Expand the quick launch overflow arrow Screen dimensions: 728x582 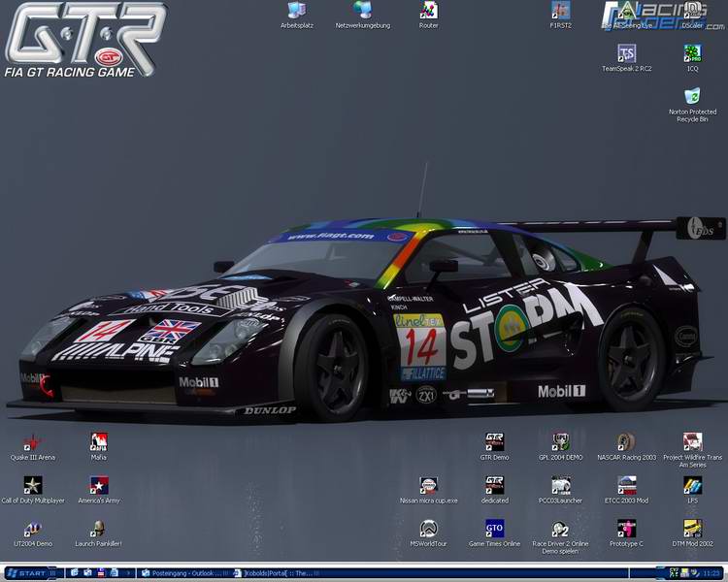tap(128, 573)
